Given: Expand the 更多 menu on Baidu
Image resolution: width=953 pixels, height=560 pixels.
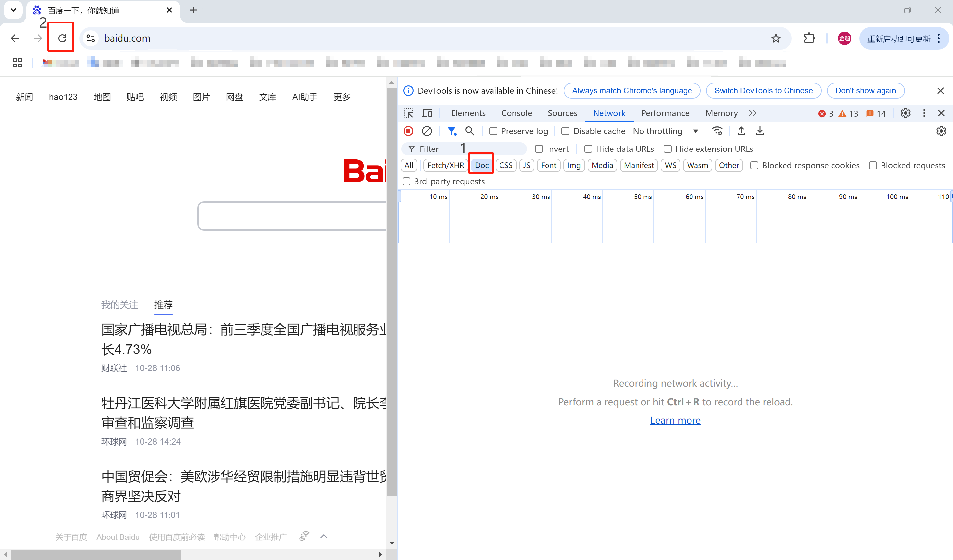Looking at the screenshot, I should point(342,97).
